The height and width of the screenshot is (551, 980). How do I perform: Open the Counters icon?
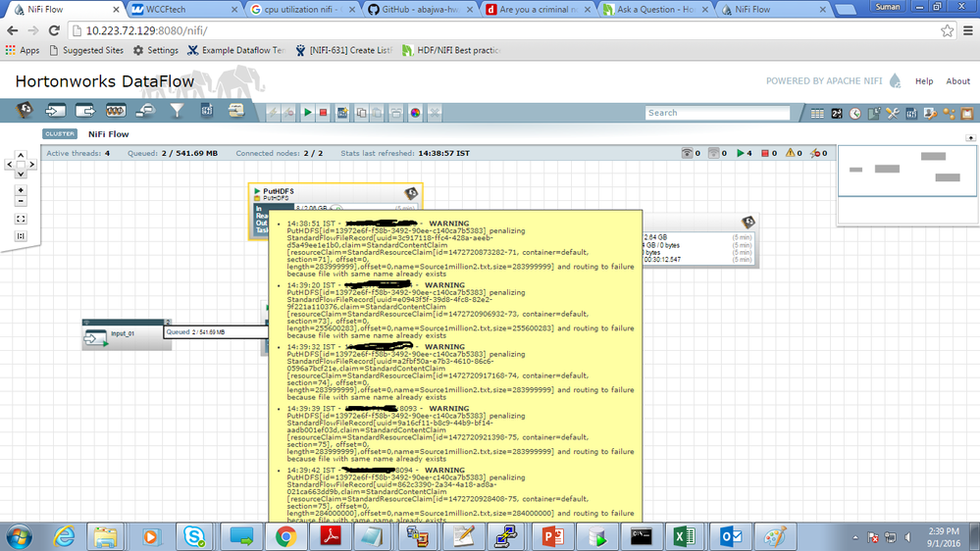click(x=836, y=113)
